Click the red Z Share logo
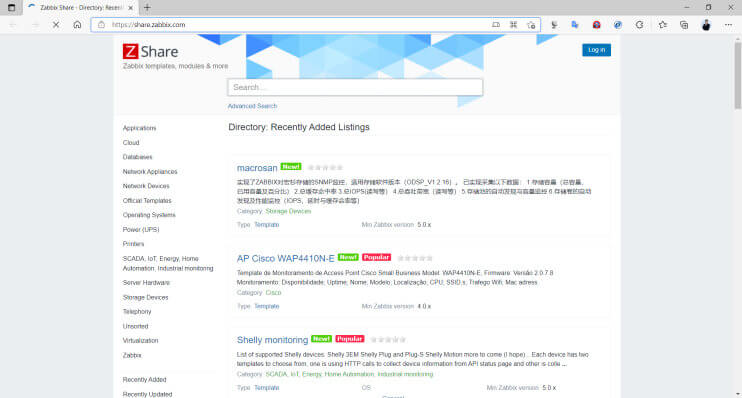This screenshot has width=742, height=398. (150, 52)
